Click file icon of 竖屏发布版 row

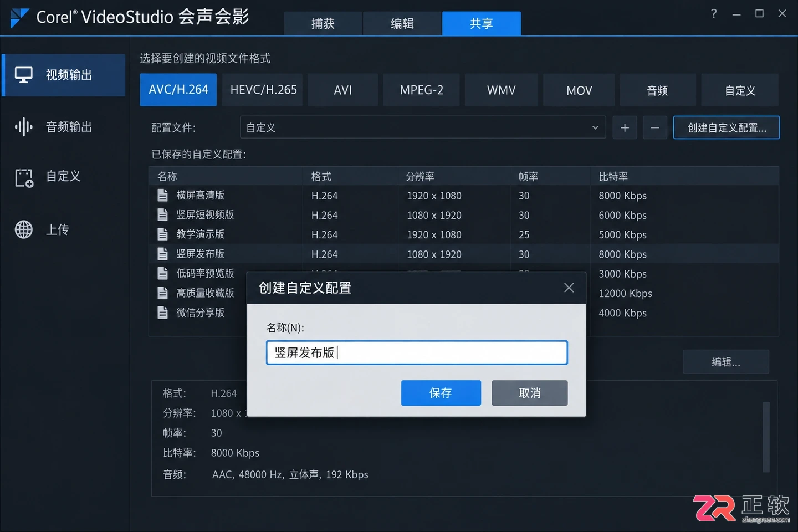(x=162, y=254)
